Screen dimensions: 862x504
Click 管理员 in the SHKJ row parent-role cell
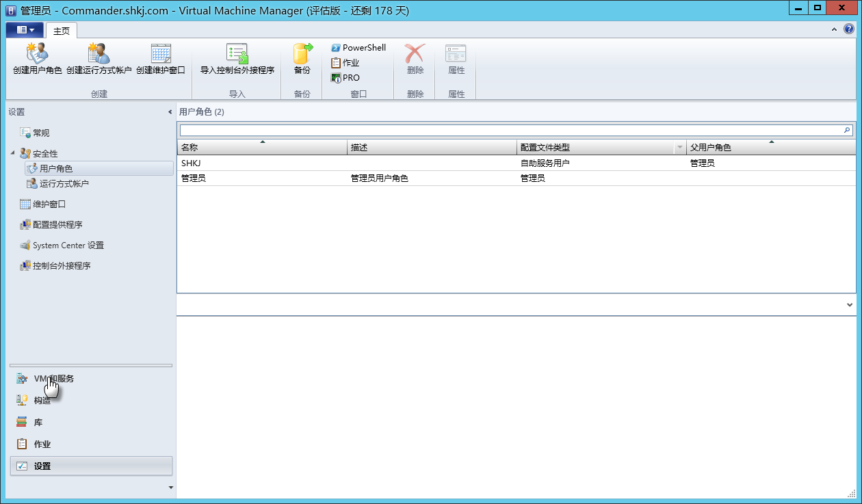(x=703, y=163)
